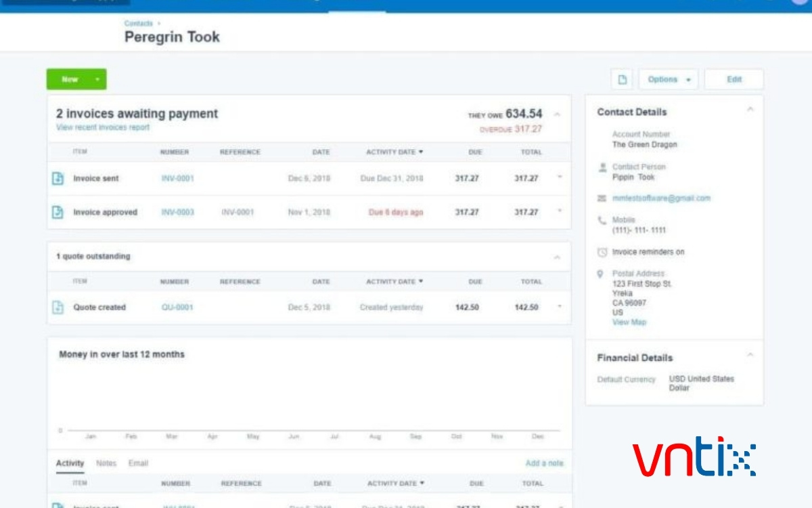Viewport: 812px width, 508px height.
Task: Click the clock icon next to Invoice reminders
Action: [601, 251]
